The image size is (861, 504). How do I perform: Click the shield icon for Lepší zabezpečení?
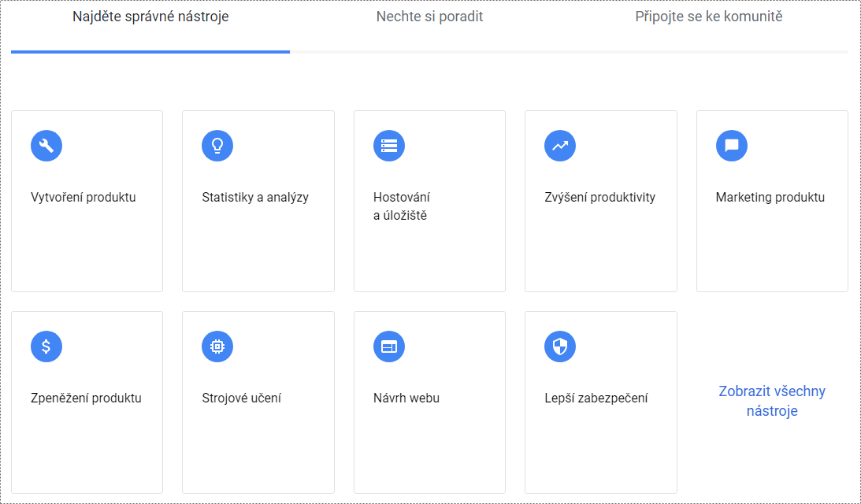click(560, 346)
